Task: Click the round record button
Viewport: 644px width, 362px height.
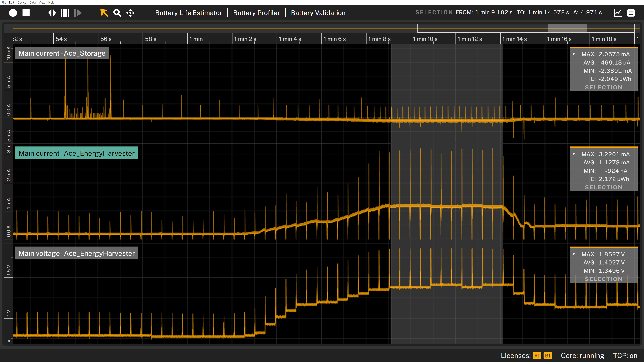Action: [13, 13]
